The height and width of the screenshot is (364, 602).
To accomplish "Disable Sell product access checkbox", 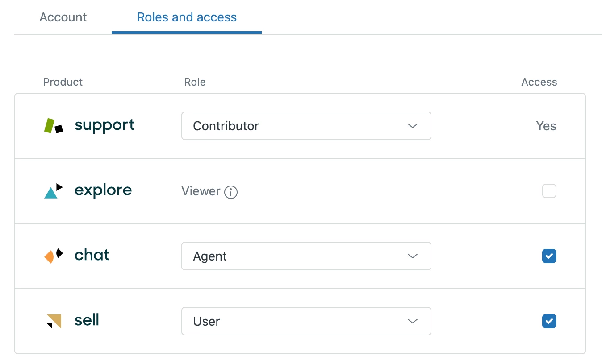I will click(549, 321).
